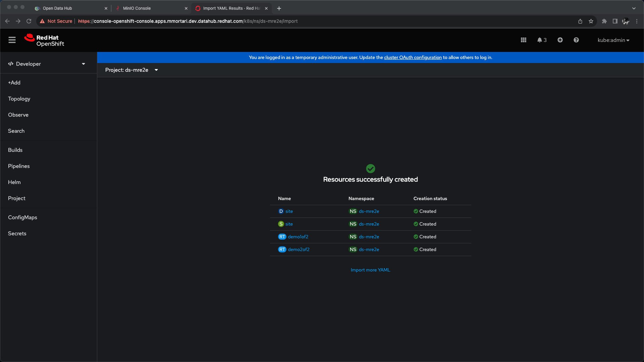Go to Topology in sidebar
The height and width of the screenshot is (362, 644).
[x=19, y=99]
